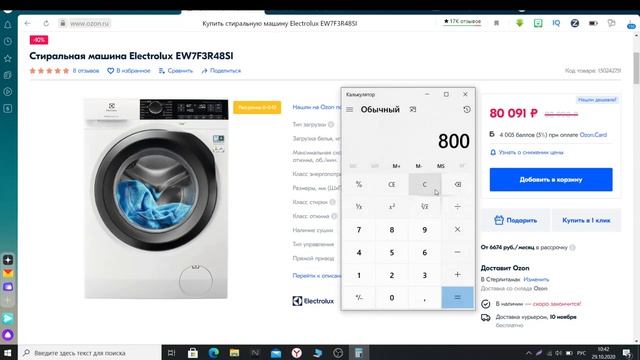Click calculator digit 5
The height and width of the screenshot is (360, 640).
pyautogui.click(x=391, y=252)
